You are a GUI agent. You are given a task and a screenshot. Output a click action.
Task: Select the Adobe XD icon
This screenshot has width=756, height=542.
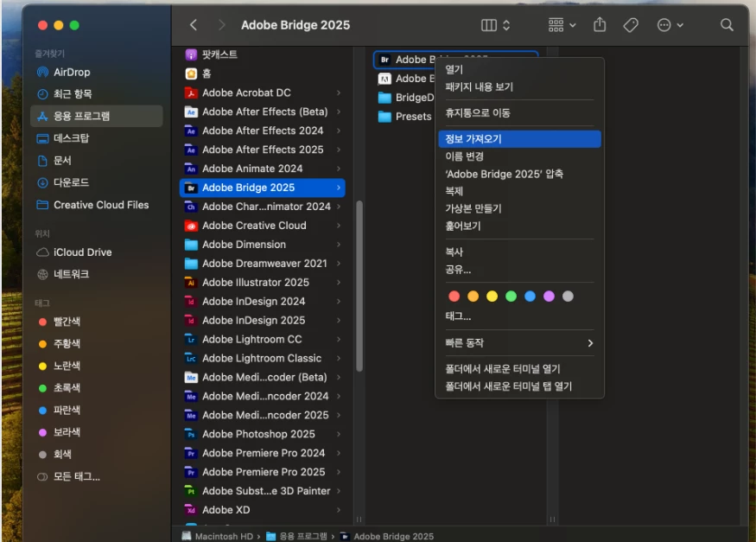point(192,510)
